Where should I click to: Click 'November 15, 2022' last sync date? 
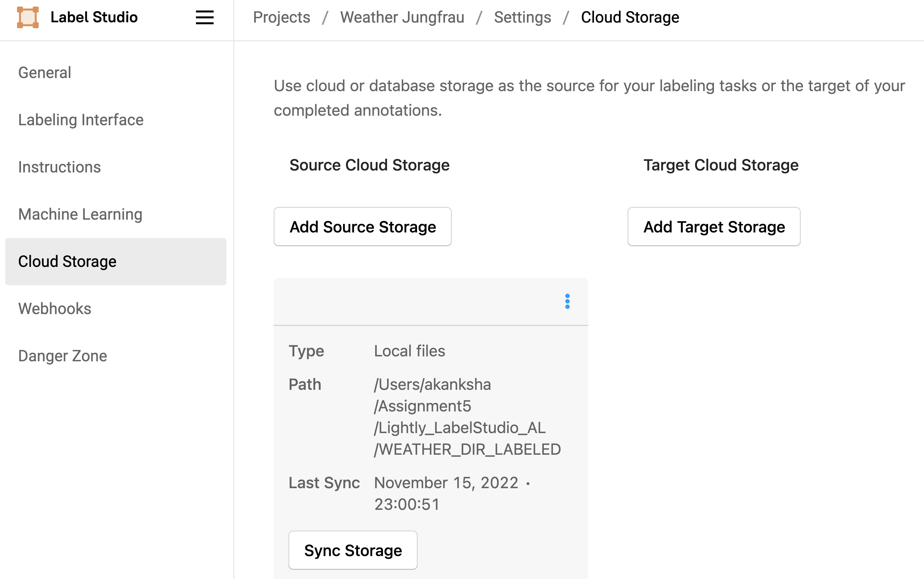[446, 483]
